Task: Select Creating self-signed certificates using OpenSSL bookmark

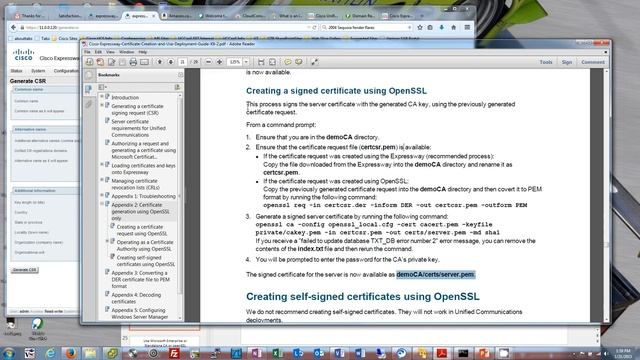Action: [x=146, y=261]
